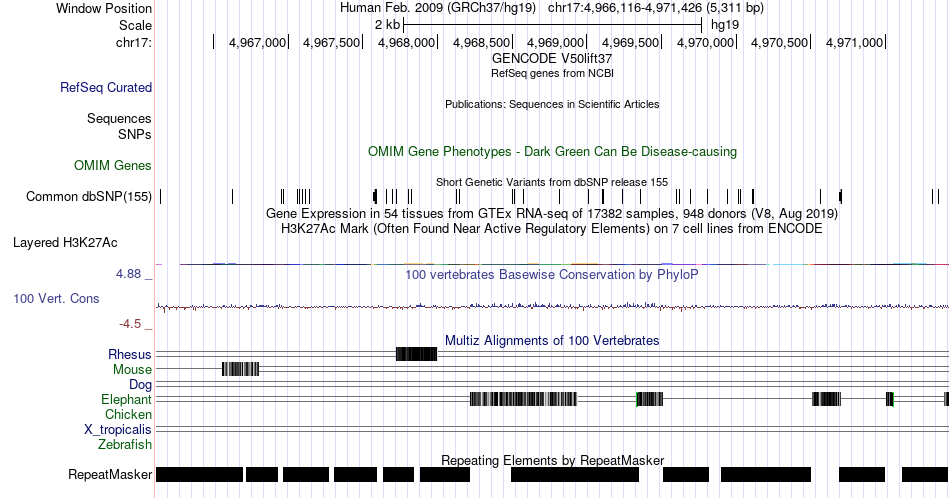The image size is (950, 498).
Task: Select the X_tropicalis species label
Action: [118, 430]
